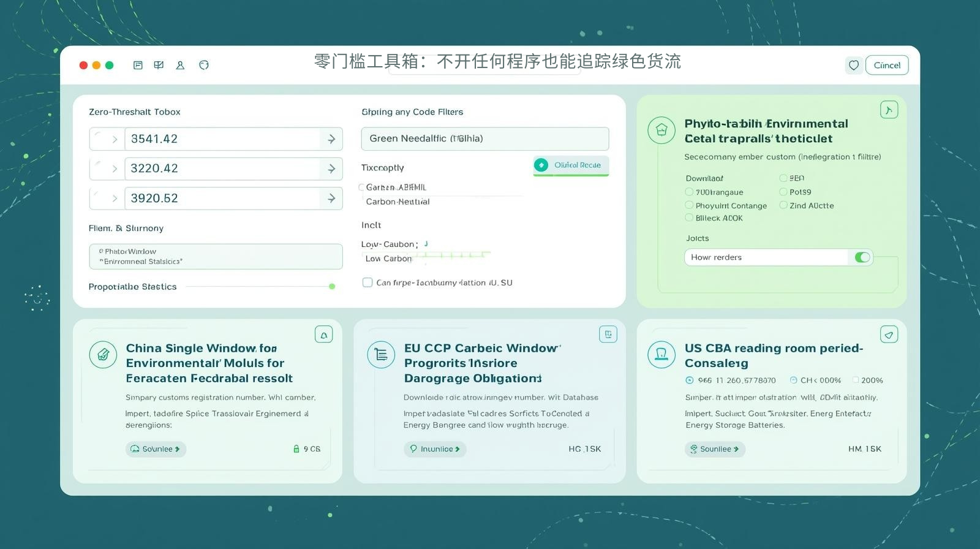The image size is (980, 549).
Task: Click the Downilaot label on the green card
Action: coord(704,178)
